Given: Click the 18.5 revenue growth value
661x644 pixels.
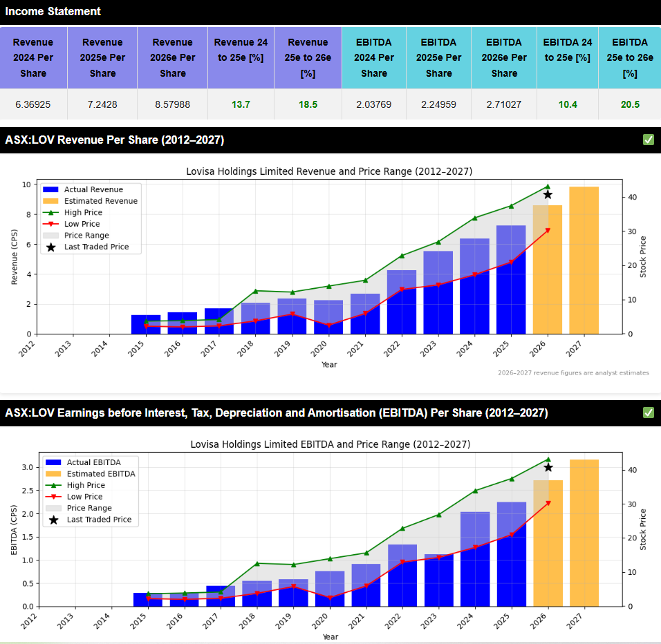Looking at the screenshot, I should pyautogui.click(x=308, y=104).
